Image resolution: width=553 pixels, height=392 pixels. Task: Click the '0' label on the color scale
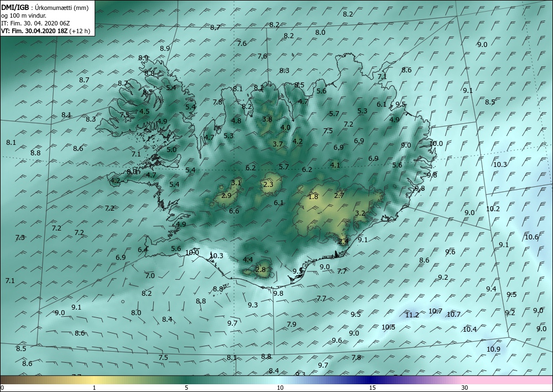pyautogui.click(x=2, y=388)
